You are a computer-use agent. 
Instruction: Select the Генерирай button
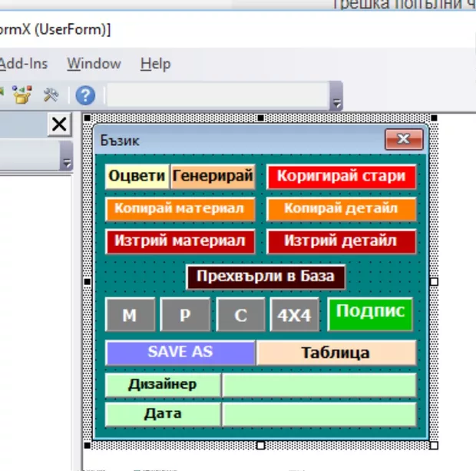click(213, 176)
